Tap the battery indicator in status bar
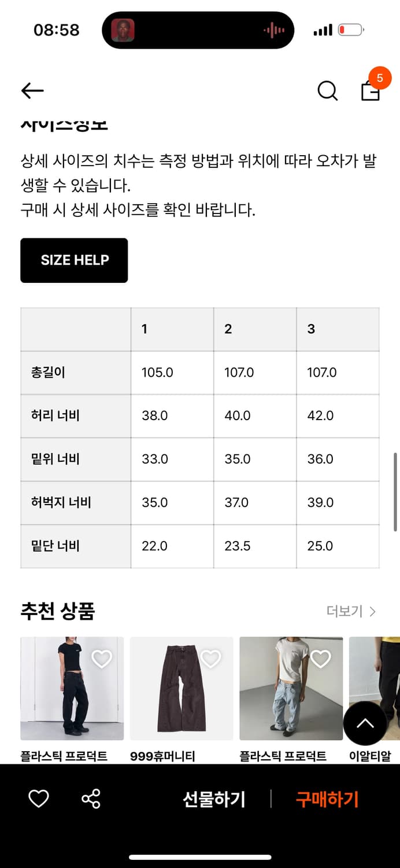This screenshot has height=868, width=400. point(351,30)
